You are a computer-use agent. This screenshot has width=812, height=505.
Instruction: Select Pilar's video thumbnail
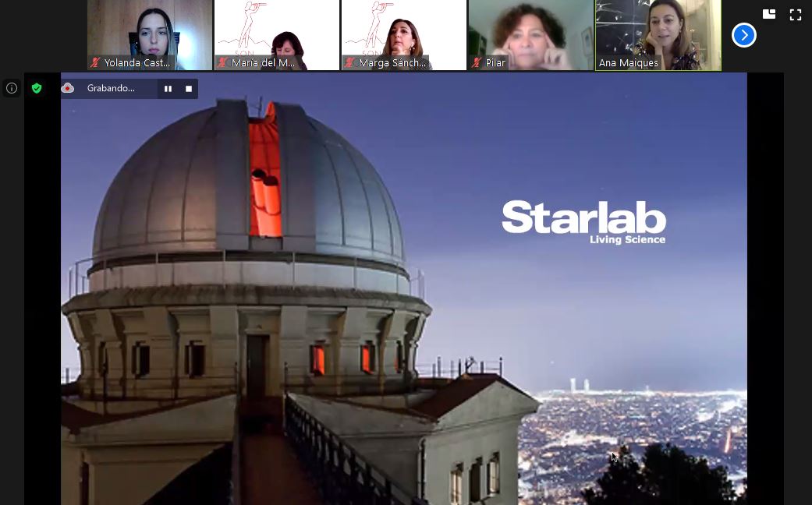531,35
